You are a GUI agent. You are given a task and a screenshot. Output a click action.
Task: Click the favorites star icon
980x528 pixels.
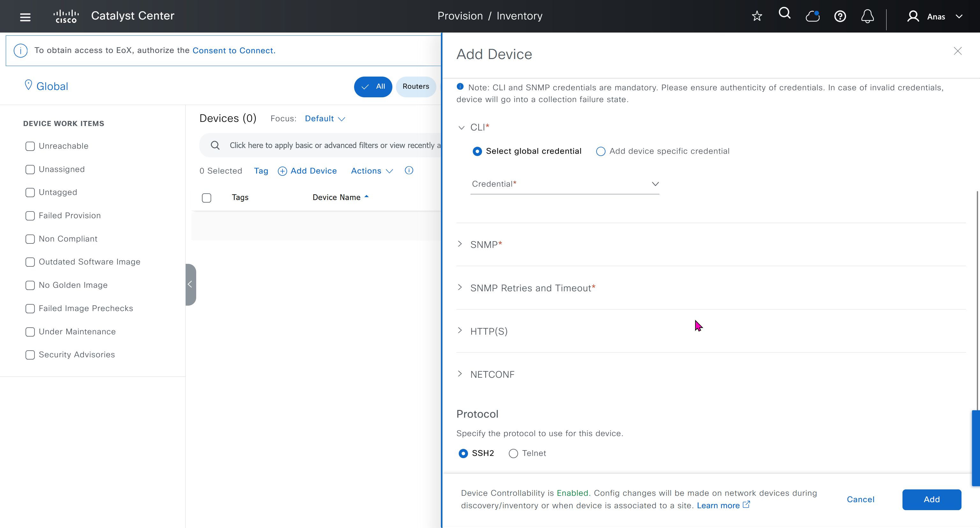pyautogui.click(x=757, y=16)
